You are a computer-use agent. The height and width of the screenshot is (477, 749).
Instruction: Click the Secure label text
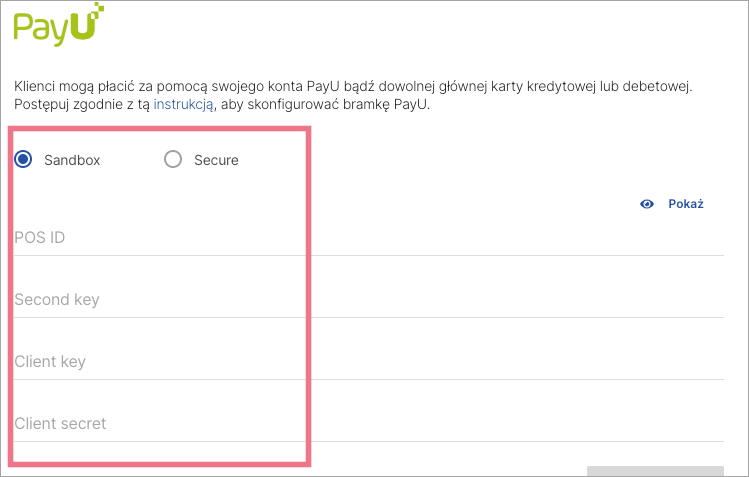click(216, 160)
